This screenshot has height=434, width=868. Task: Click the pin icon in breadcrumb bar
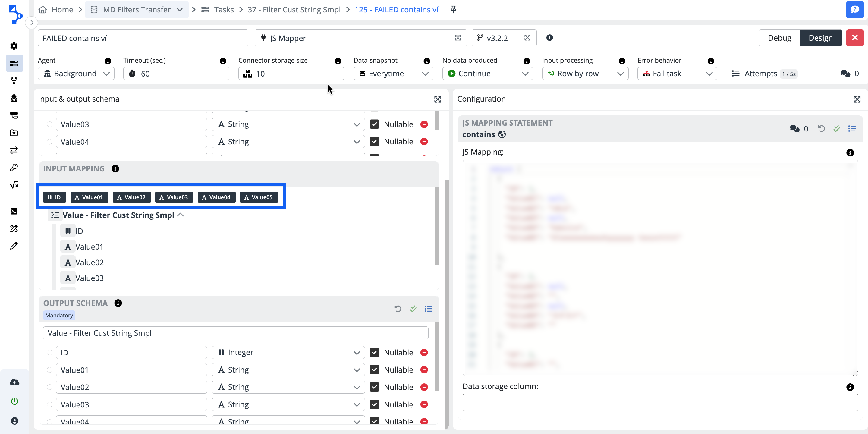click(x=453, y=9)
